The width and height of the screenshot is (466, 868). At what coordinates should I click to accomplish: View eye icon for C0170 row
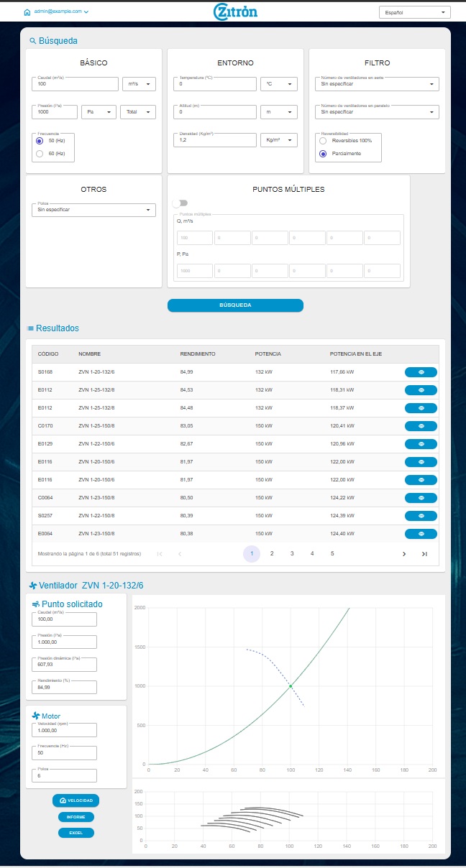pyautogui.click(x=421, y=426)
